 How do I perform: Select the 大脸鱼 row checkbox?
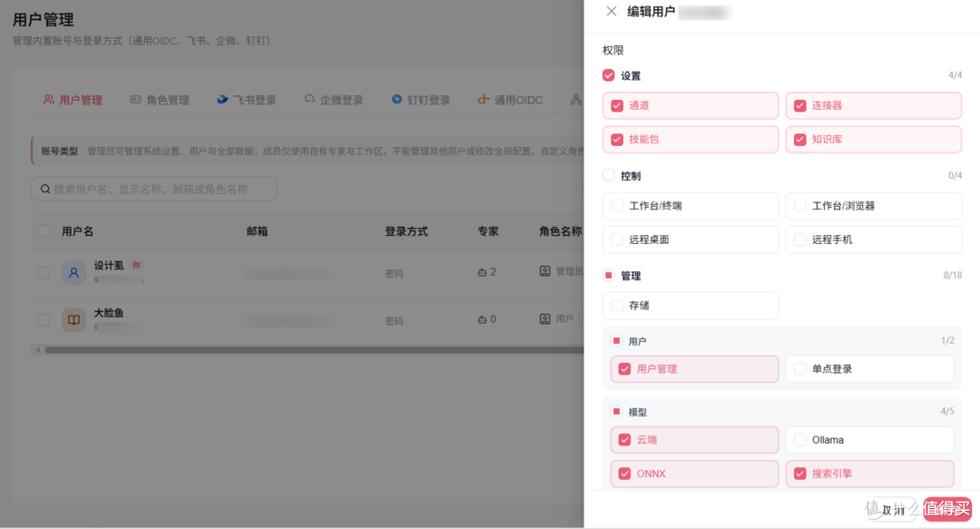44,320
